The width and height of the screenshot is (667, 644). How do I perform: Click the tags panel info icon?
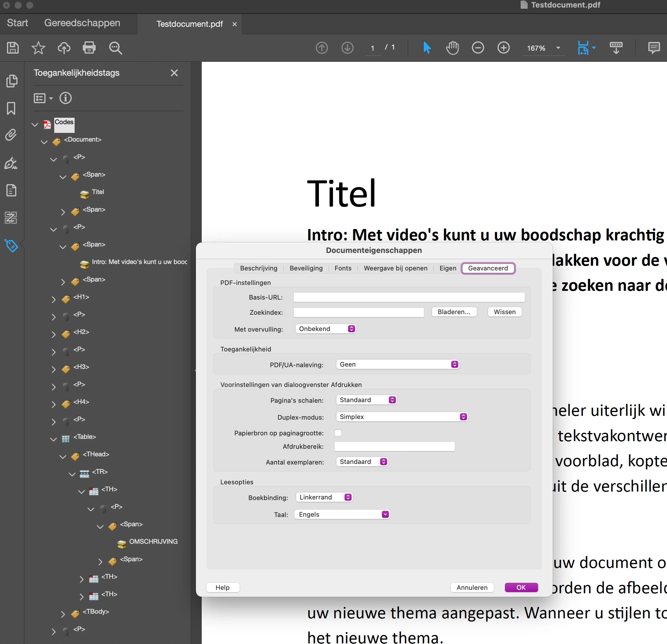(65, 98)
